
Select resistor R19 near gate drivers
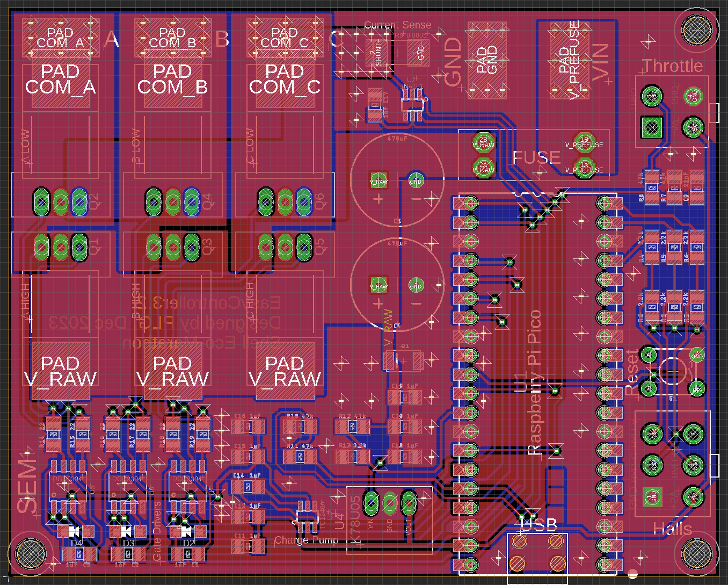pyautogui.click(x=203, y=434)
